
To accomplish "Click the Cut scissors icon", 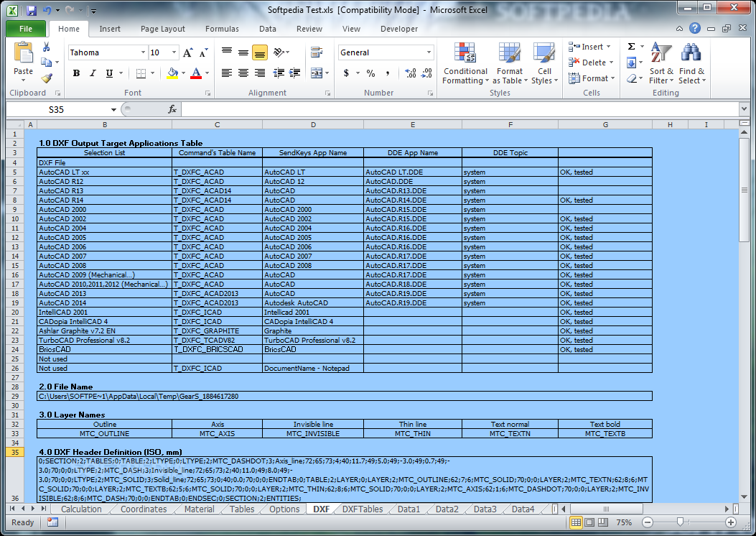I will click(46, 47).
